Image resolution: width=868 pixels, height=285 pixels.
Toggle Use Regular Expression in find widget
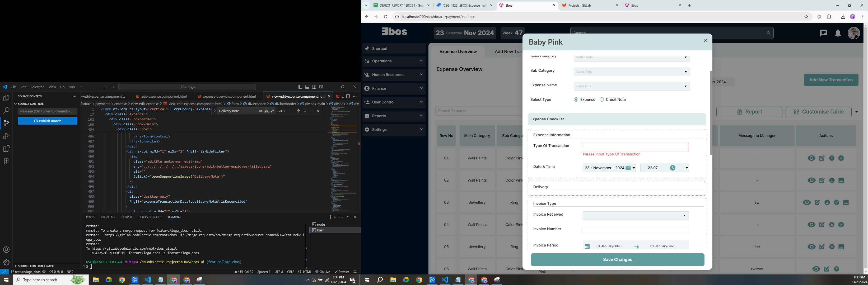point(272,111)
